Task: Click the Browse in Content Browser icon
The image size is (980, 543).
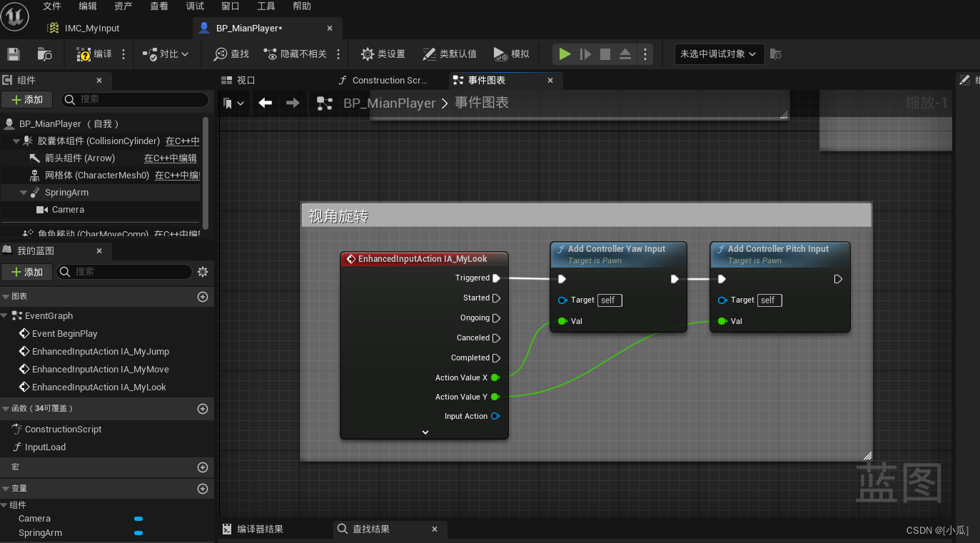Action: [44, 54]
